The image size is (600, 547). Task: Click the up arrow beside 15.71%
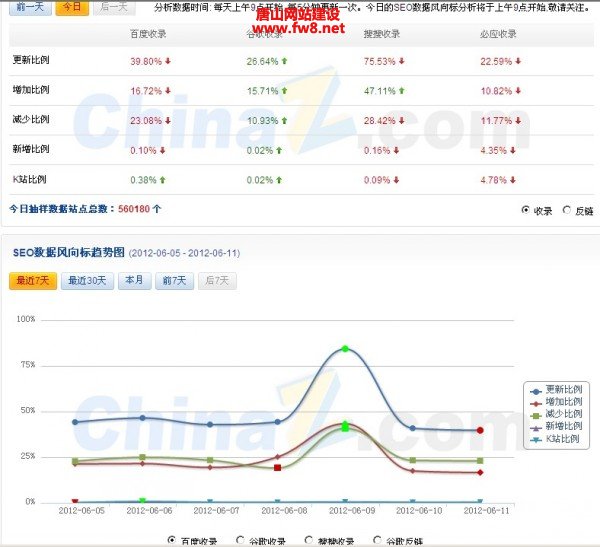coord(284,91)
